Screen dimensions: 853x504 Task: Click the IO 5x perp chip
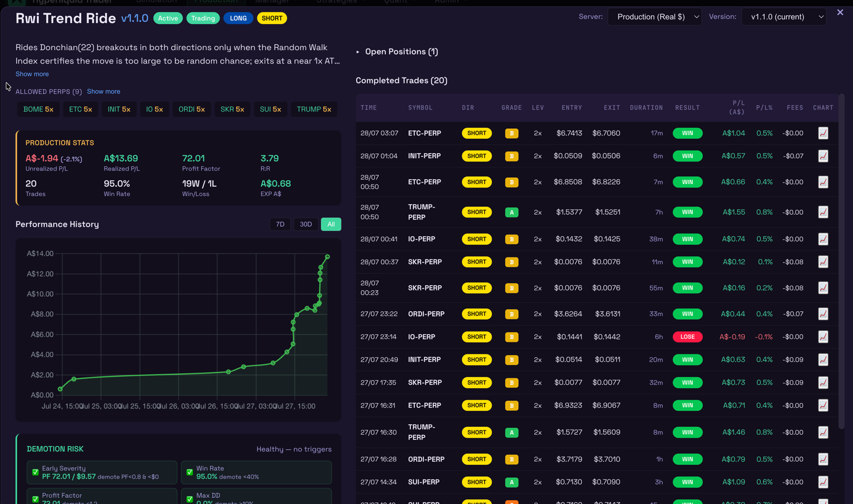[x=154, y=109]
